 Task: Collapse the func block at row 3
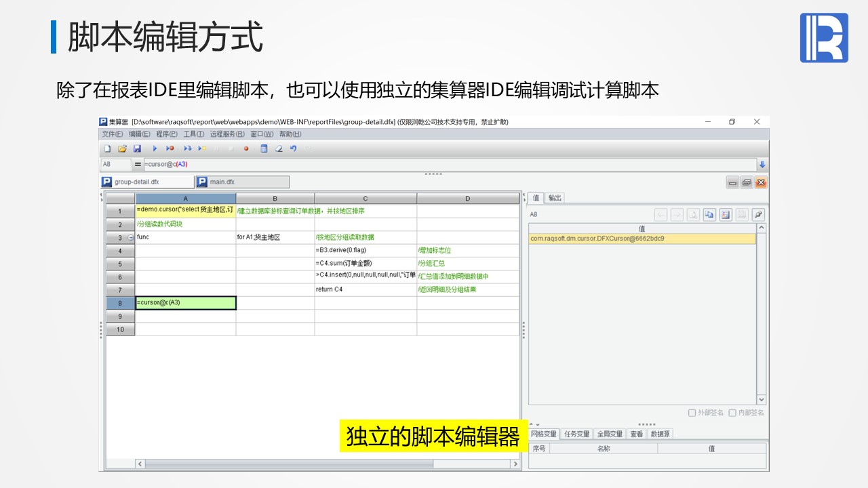tap(131, 238)
